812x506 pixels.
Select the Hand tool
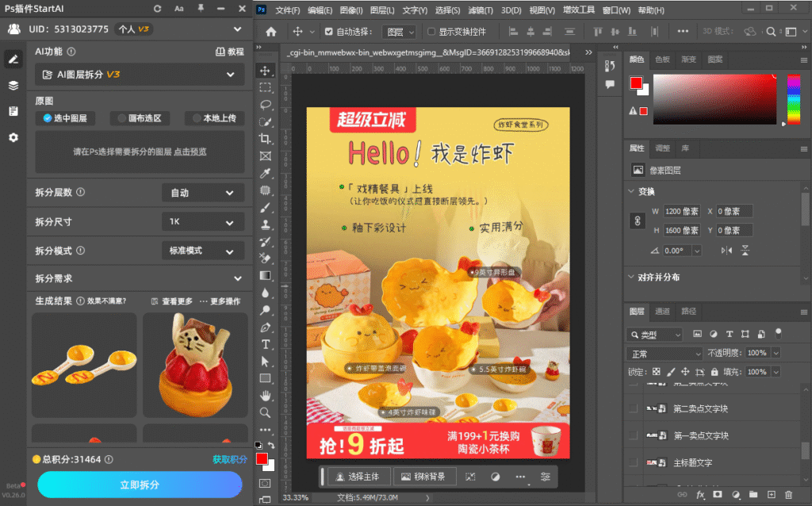265,396
